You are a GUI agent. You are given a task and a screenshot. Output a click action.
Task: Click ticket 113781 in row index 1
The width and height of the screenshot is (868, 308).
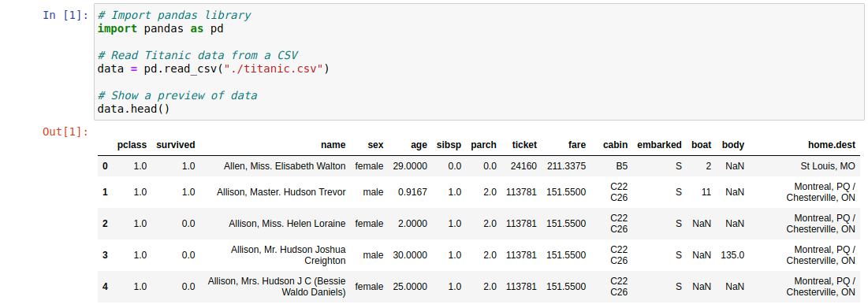point(521,192)
